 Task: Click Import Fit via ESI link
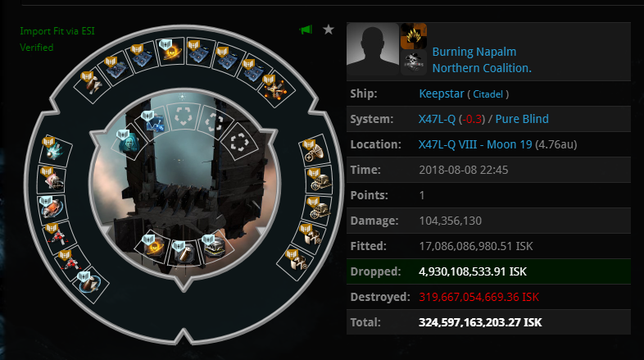57,31
